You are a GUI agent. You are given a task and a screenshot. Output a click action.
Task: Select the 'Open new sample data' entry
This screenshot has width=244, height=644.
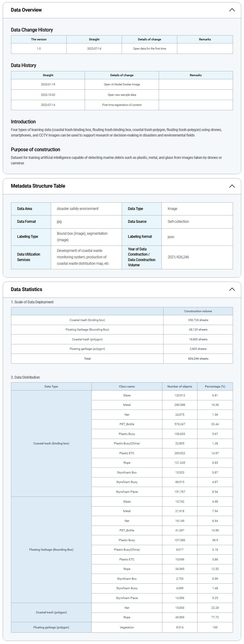point(122,95)
